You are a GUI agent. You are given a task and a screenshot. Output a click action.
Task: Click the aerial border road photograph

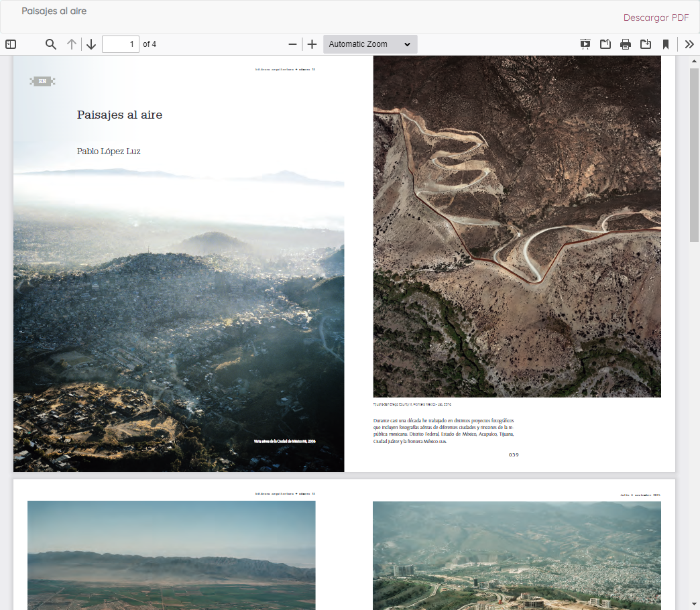[517, 227]
